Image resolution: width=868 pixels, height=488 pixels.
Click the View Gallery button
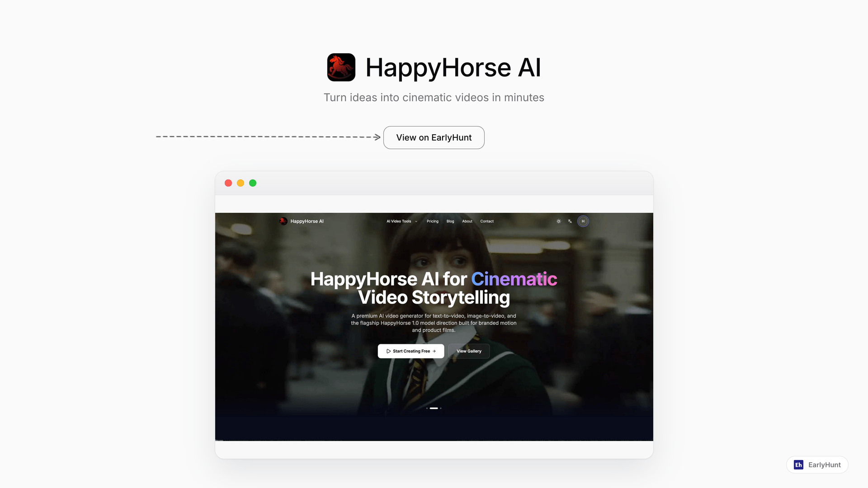coord(469,351)
